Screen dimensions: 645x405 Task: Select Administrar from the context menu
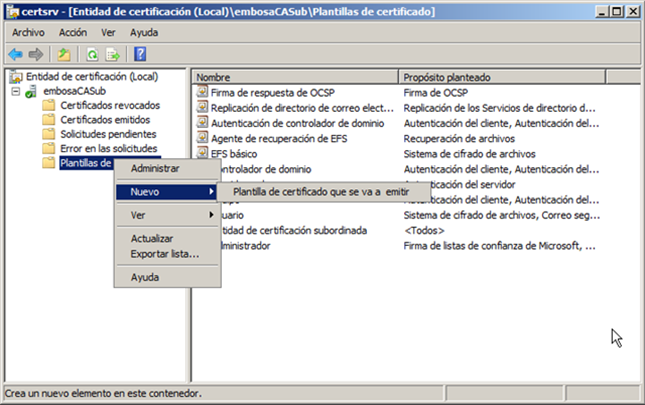click(x=155, y=168)
